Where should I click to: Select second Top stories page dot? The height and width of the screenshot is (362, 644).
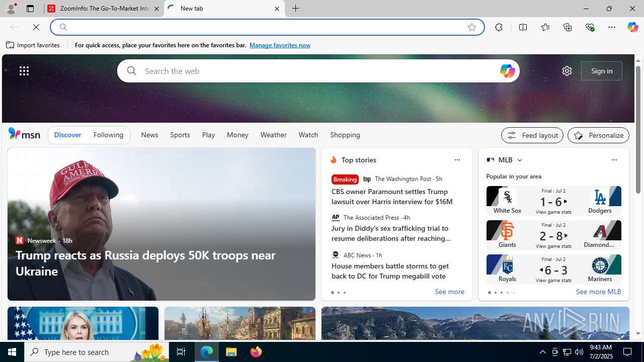coord(339,293)
